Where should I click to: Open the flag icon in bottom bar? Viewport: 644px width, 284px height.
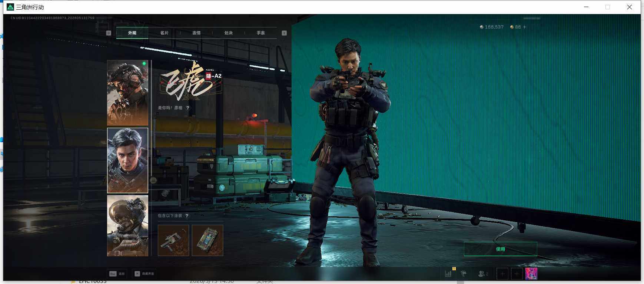464,274
